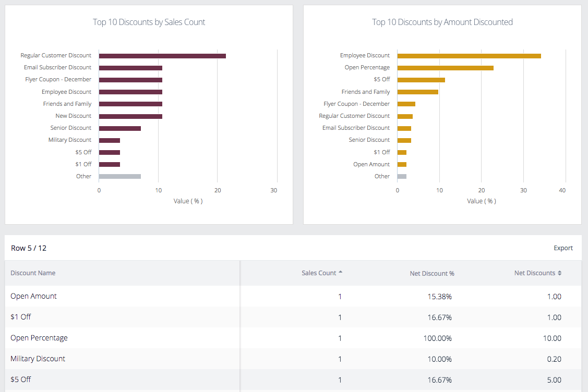Sort the table by Net Discount %

coord(432,273)
